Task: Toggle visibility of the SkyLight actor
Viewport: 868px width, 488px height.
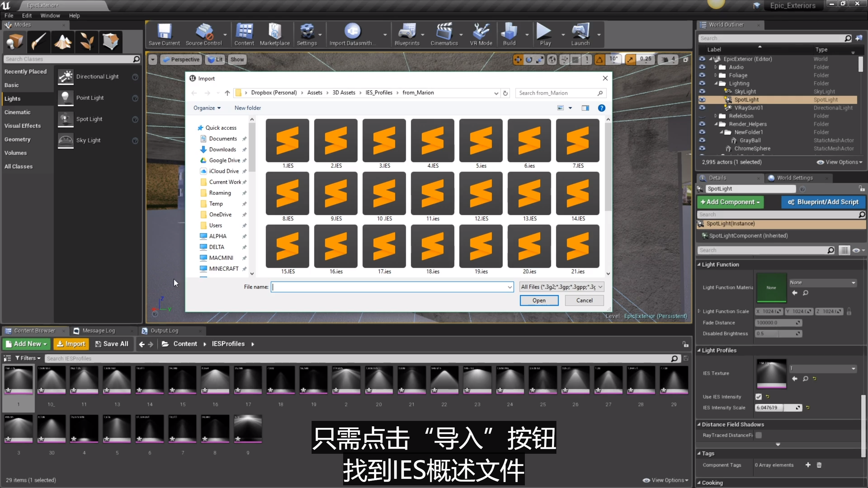Action: pos(702,91)
